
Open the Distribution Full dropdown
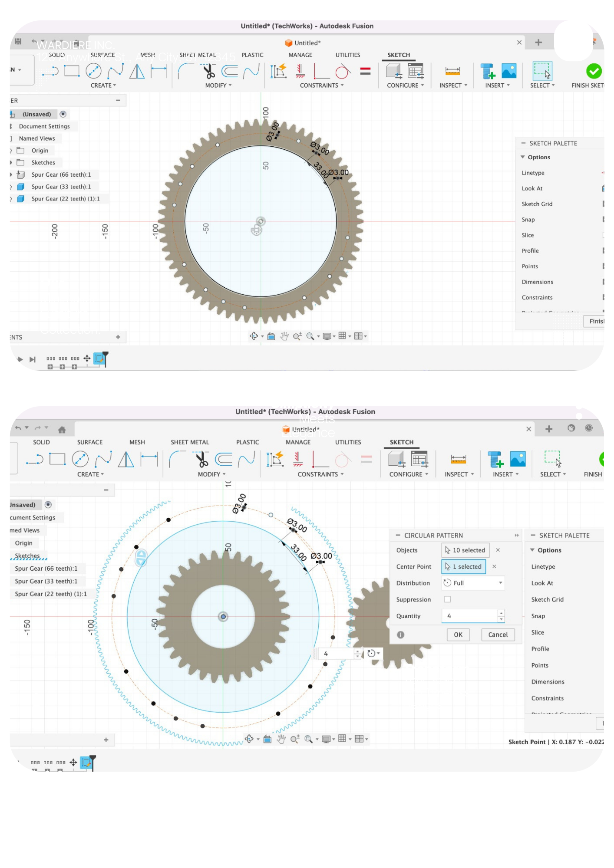[473, 583]
